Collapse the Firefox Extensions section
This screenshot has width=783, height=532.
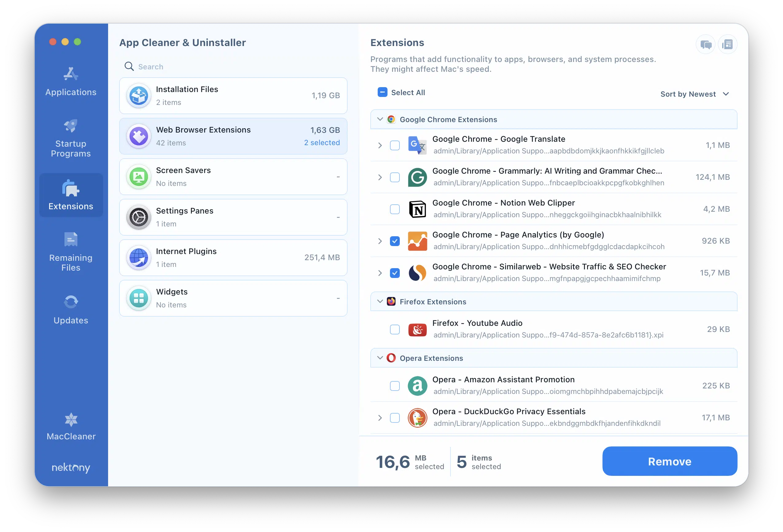pos(380,302)
